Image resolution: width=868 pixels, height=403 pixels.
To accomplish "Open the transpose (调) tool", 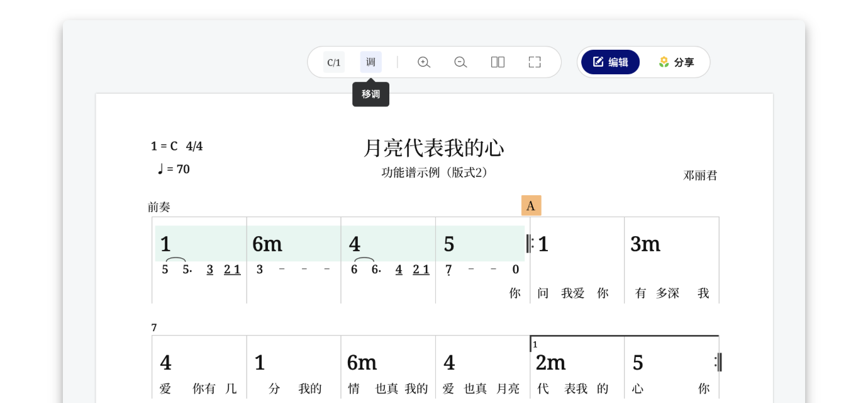I will pyautogui.click(x=371, y=62).
